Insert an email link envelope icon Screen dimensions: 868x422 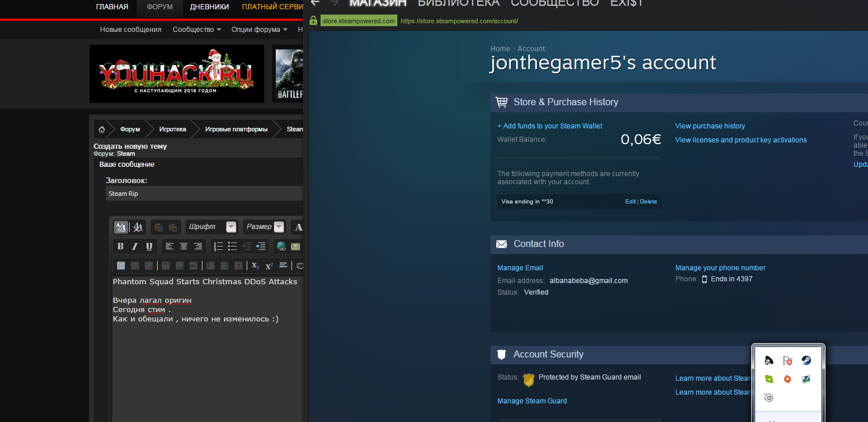[296, 246]
